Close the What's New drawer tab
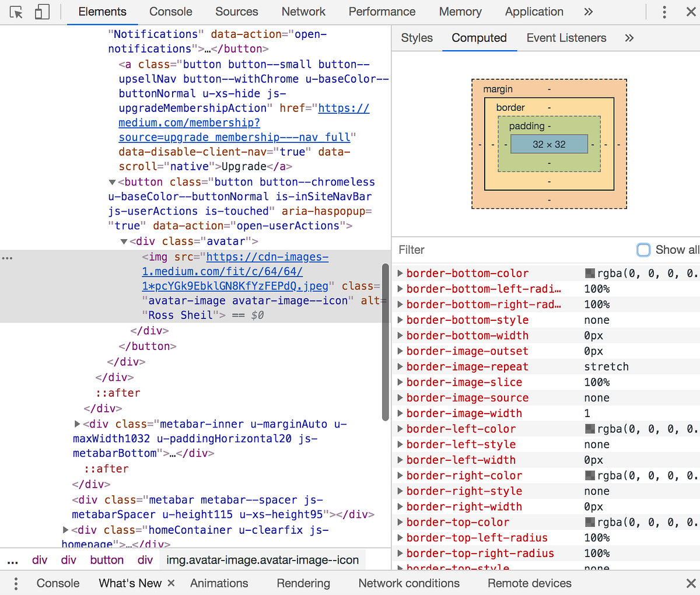 pos(171,583)
